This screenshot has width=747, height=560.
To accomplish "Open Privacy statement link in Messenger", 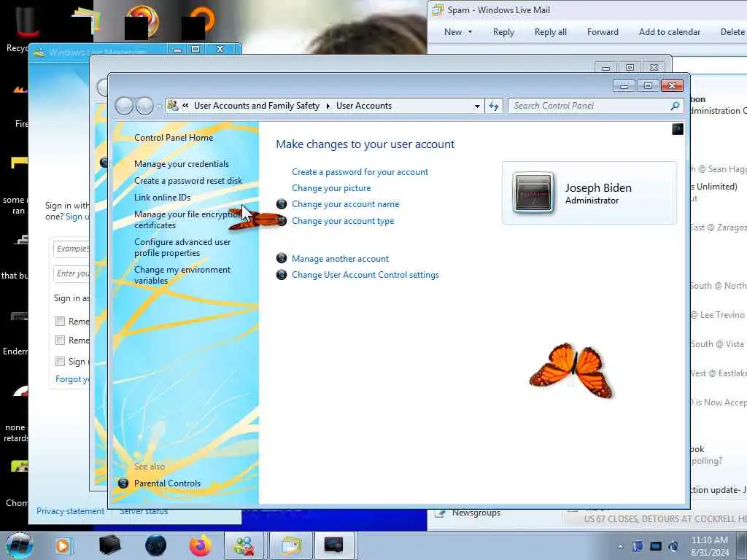I will pyautogui.click(x=70, y=511).
